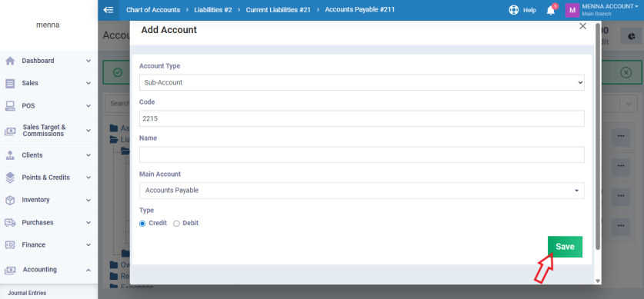Screen dimensions: 644x299
Task: Expand the Clients menu chevron
Action: (88, 155)
